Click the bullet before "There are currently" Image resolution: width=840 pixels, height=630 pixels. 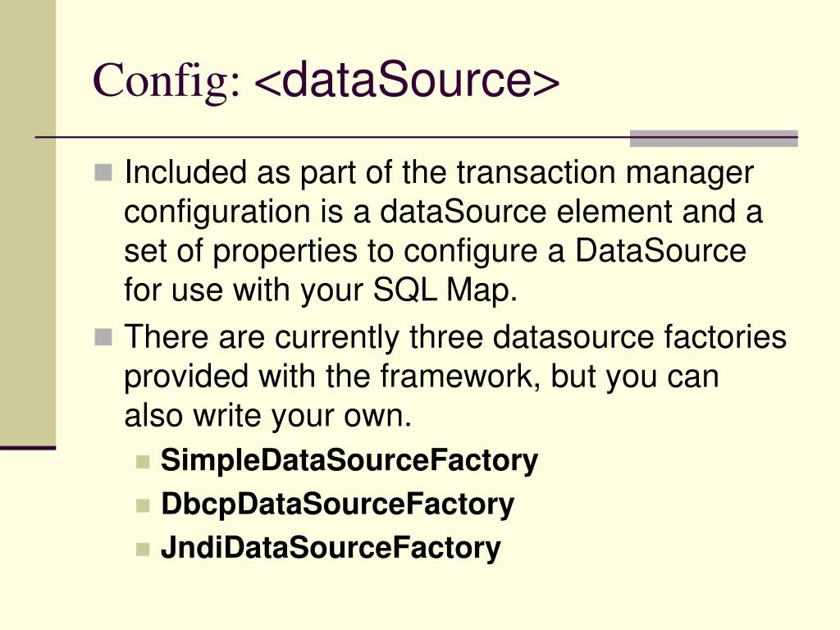pos(103,337)
